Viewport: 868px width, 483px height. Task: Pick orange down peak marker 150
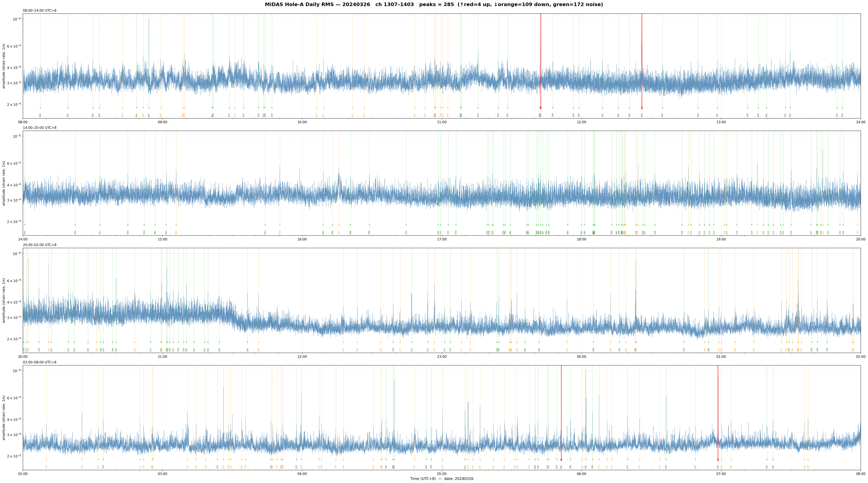pyautogui.click(x=134, y=342)
